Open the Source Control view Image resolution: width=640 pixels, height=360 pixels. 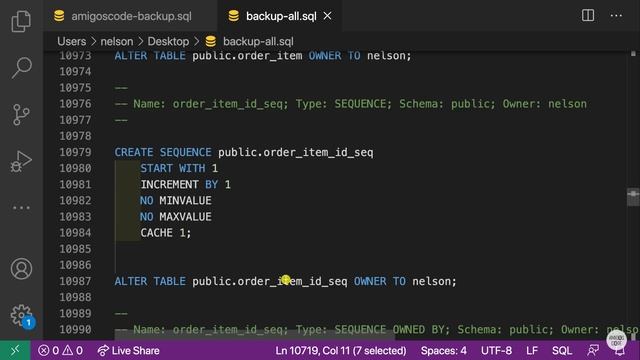(21, 115)
